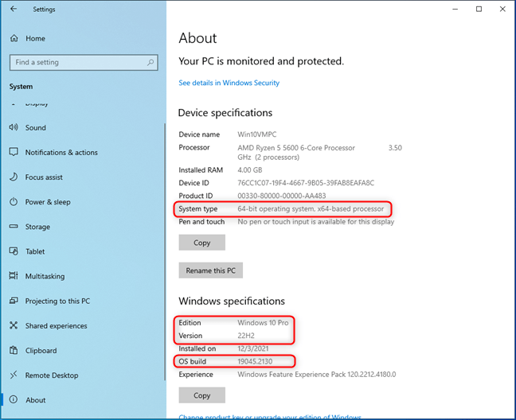Open Remote Desktop settings

pyautogui.click(x=52, y=375)
